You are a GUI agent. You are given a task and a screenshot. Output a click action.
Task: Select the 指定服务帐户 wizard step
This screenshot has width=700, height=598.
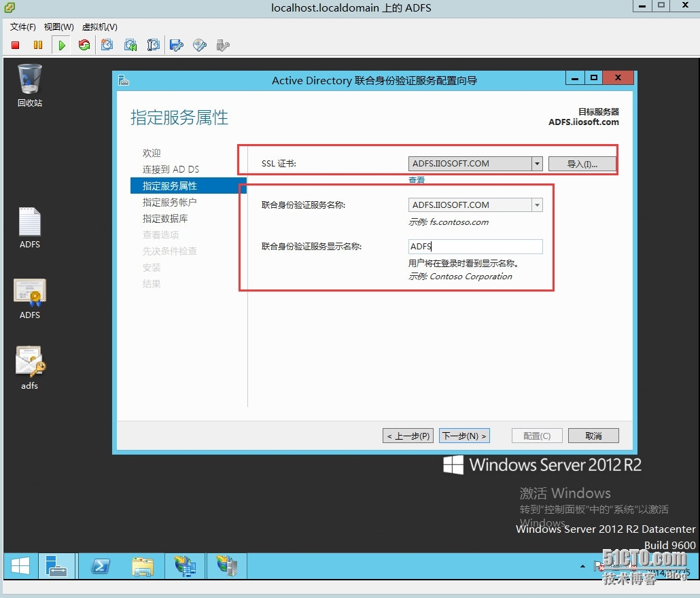170,202
